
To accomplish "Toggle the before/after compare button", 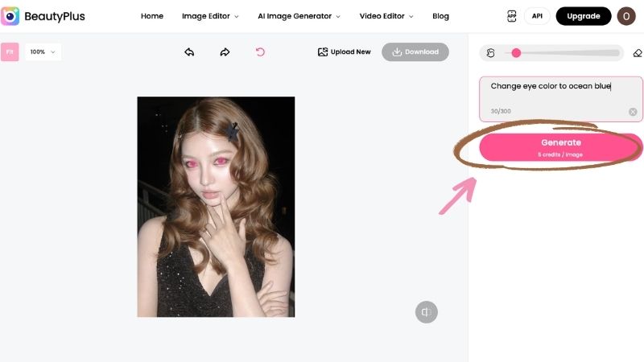I will click(427, 312).
